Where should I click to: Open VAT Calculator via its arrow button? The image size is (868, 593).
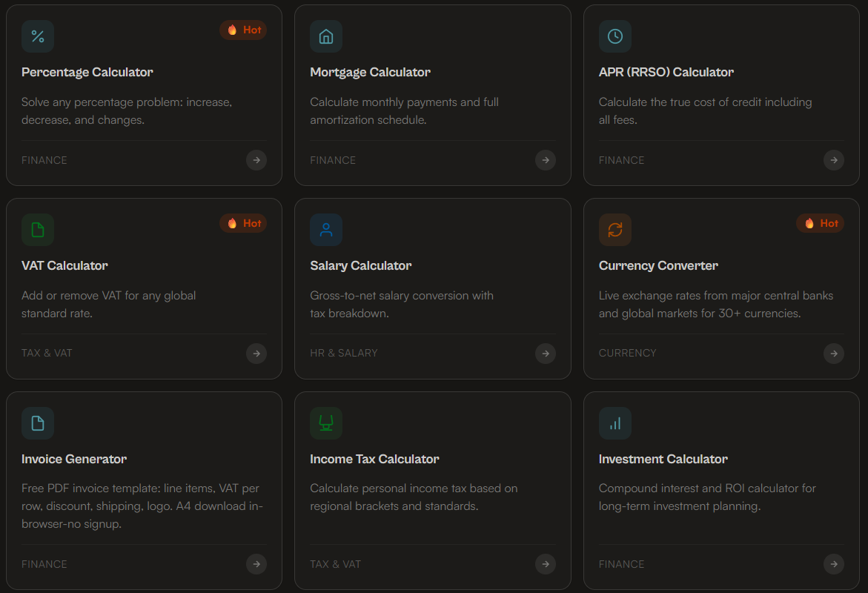256,354
